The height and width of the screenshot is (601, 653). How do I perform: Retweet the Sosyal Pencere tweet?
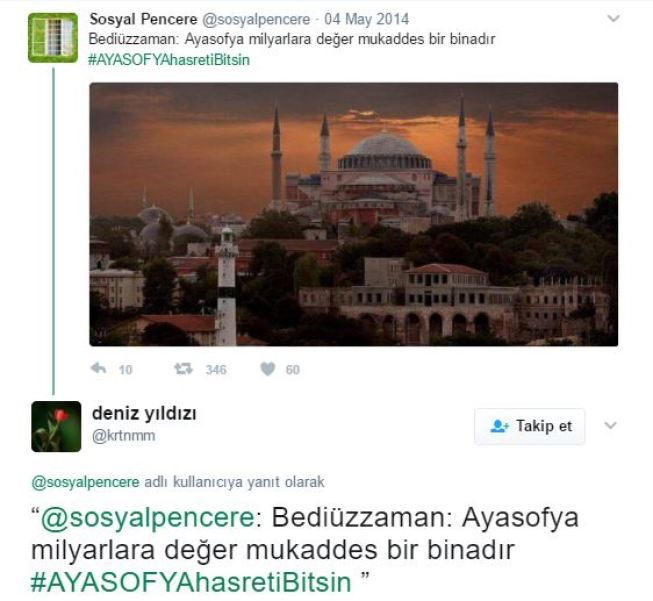[x=183, y=369]
